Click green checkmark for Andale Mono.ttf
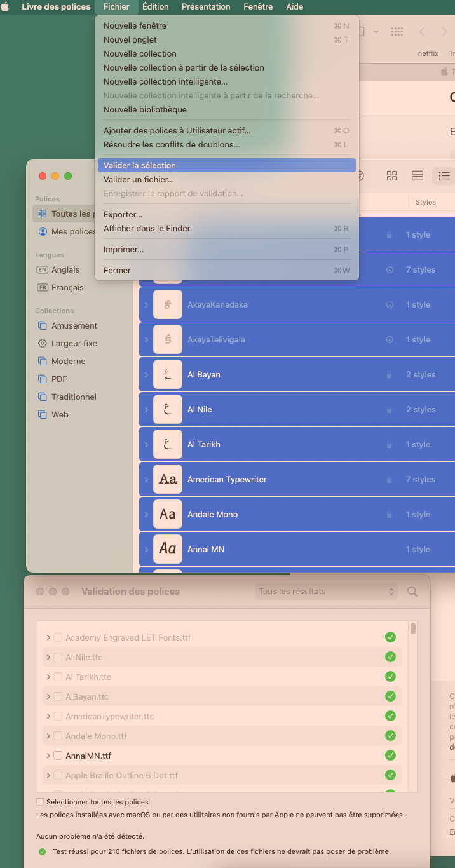The width and height of the screenshot is (455, 868). (390, 736)
